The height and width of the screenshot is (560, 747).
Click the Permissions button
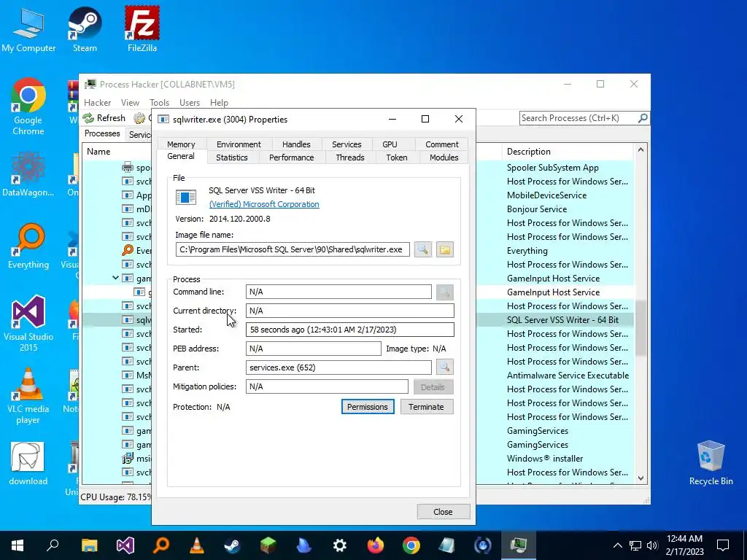point(368,407)
